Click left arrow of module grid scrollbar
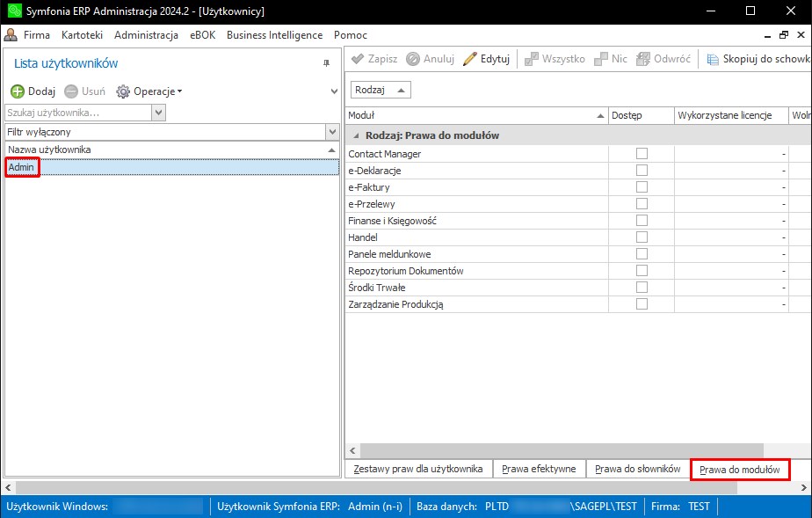The height and width of the screenshot is (518, 812). pos(352,450)
